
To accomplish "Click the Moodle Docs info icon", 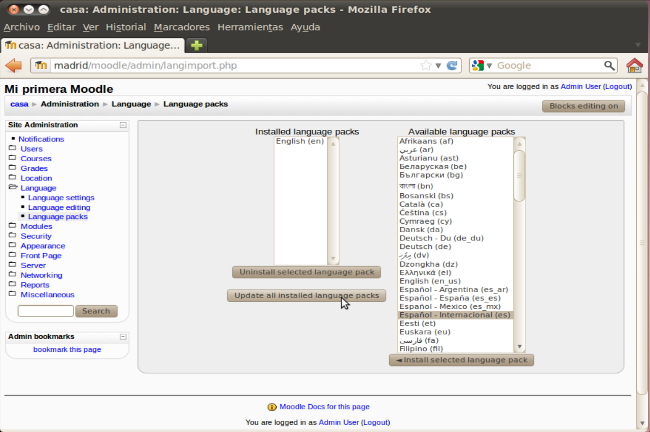I will pyautogui.click(x=272, y=407).
